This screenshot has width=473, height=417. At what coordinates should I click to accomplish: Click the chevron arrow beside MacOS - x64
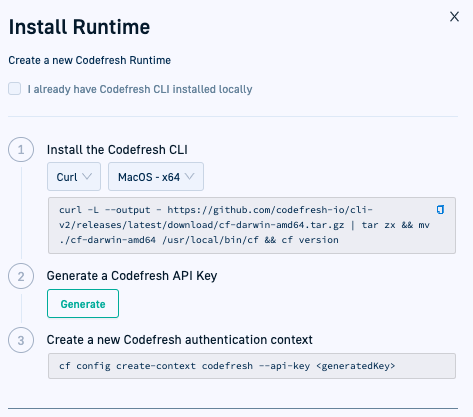[189, 176]
